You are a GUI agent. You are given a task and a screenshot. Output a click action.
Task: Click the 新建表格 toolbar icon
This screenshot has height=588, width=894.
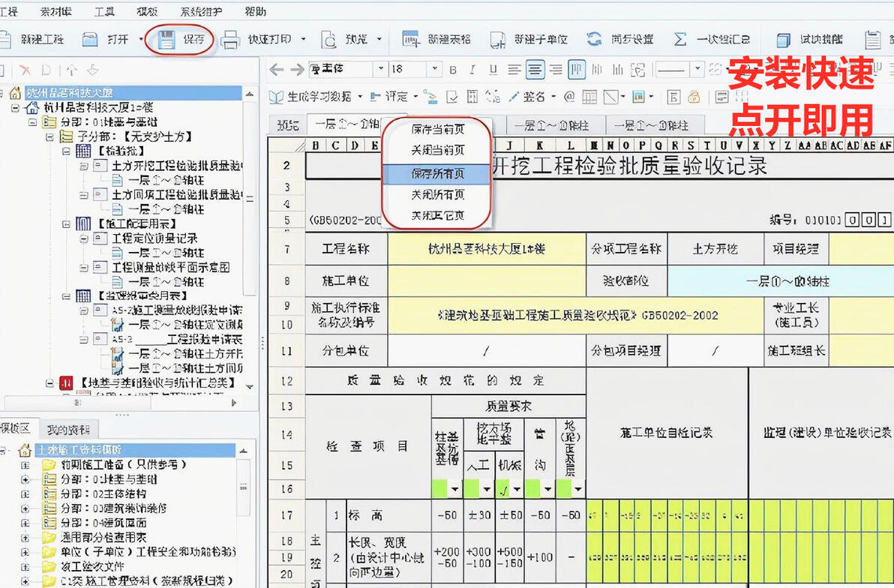(x=410, y=39)
